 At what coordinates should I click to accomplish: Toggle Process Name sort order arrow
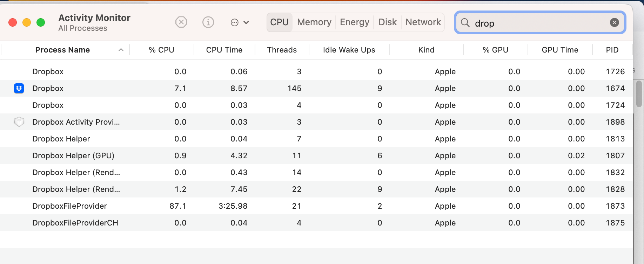point(121,50)
